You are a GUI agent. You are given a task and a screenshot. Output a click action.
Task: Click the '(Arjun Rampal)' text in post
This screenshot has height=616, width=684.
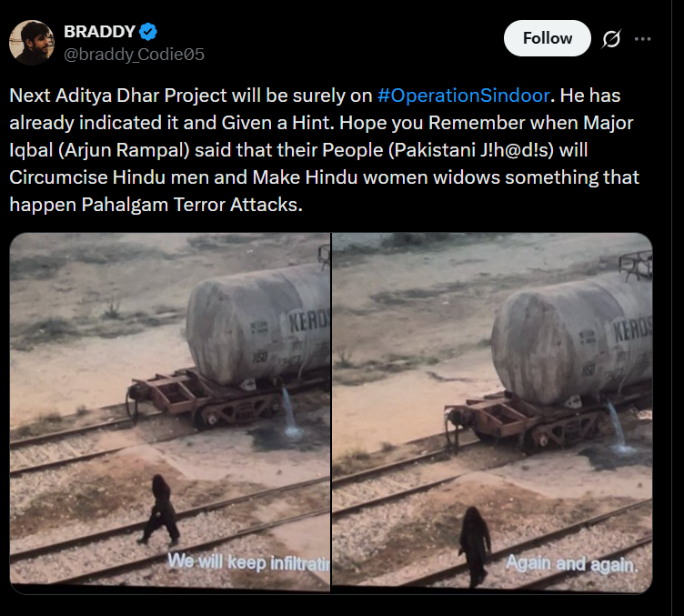pyautogui.click(x=124, y=150)
